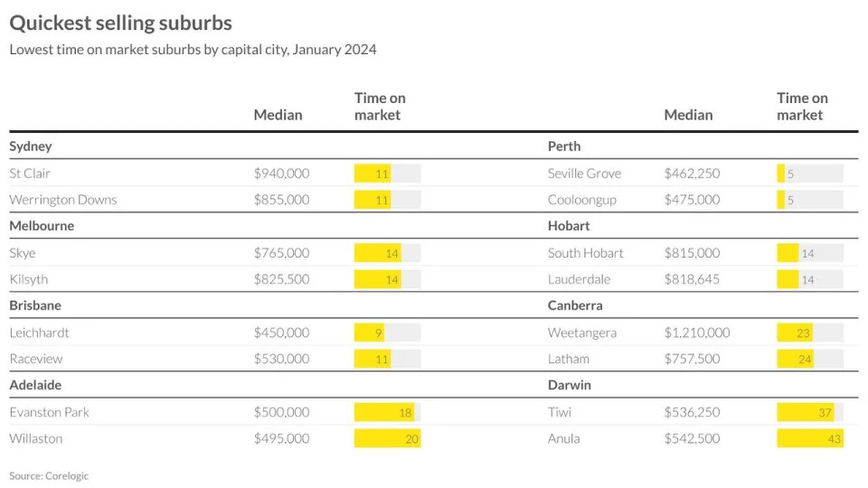Screen dimensions: 868x488
Task: Select the Evanston Park suburb label
Action: [51, 412]
